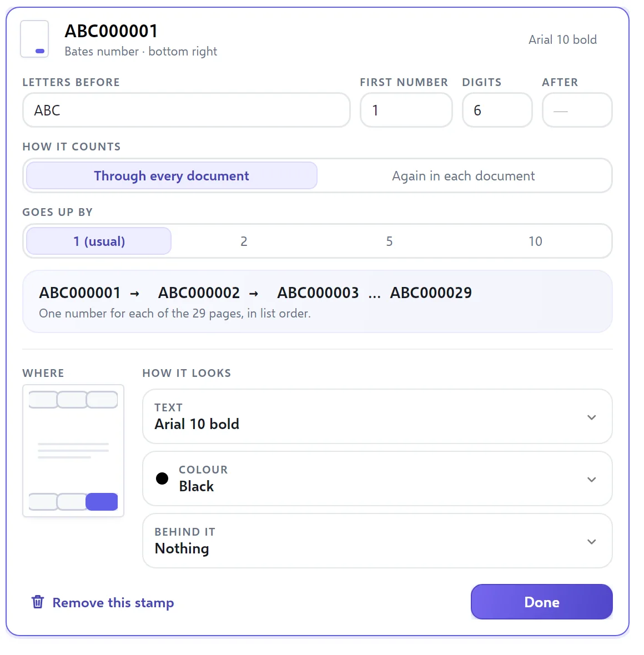The width and height of the screenshot is (644, 655).
Task: Select the top right position cell
Action: coord(102,400)
